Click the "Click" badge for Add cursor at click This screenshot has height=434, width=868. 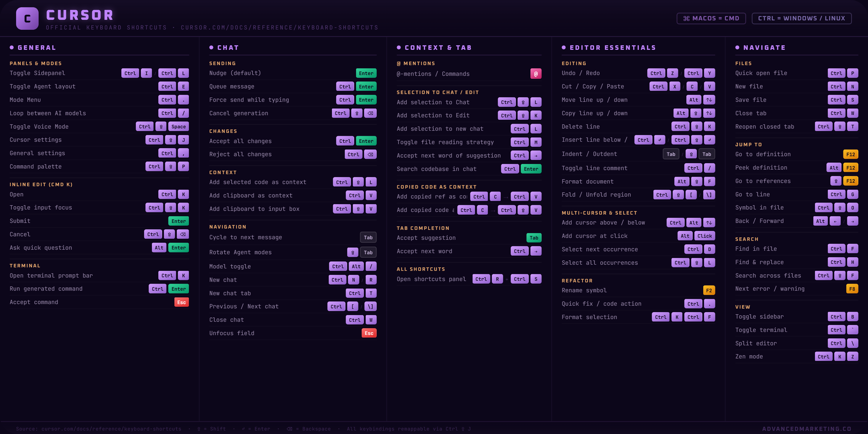coord(705,236)
